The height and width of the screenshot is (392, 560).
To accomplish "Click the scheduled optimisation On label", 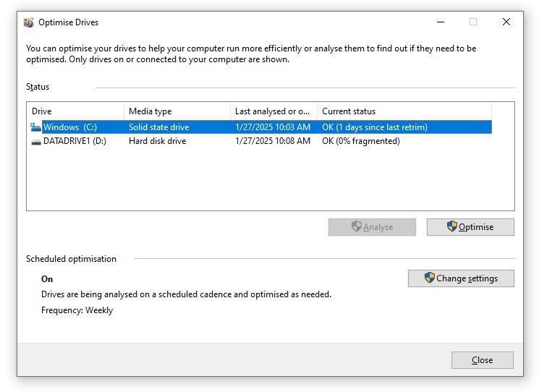I will [47, 279].
